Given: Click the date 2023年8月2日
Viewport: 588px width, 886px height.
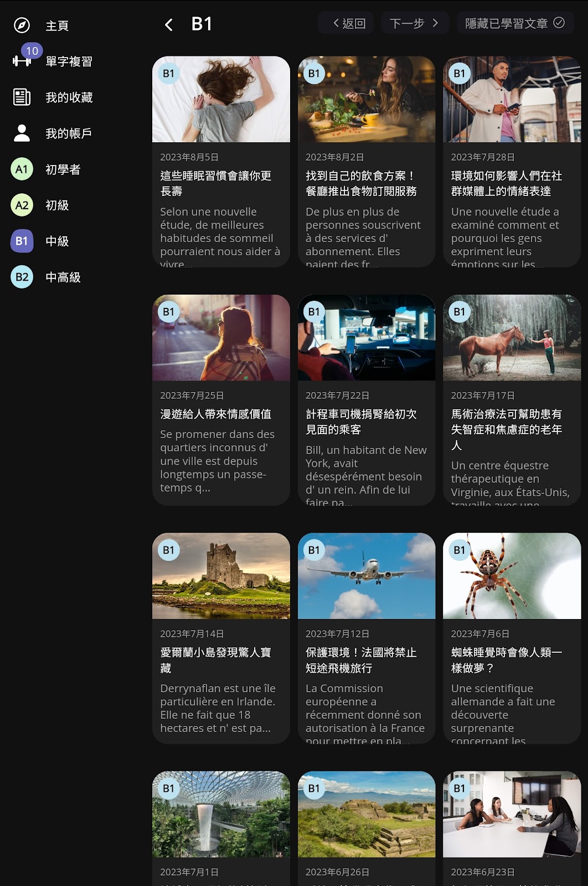Looking at the screenshot, I should click(x=335, y=157).
